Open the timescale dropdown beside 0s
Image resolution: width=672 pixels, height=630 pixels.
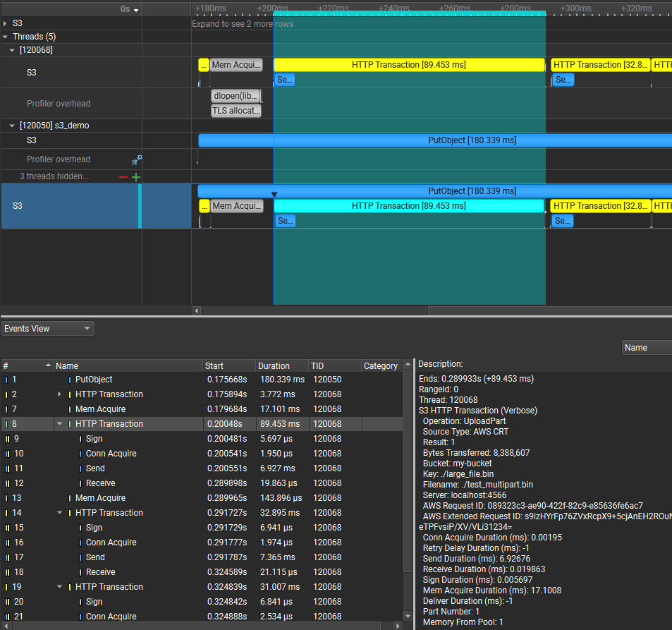pos(134,8)
